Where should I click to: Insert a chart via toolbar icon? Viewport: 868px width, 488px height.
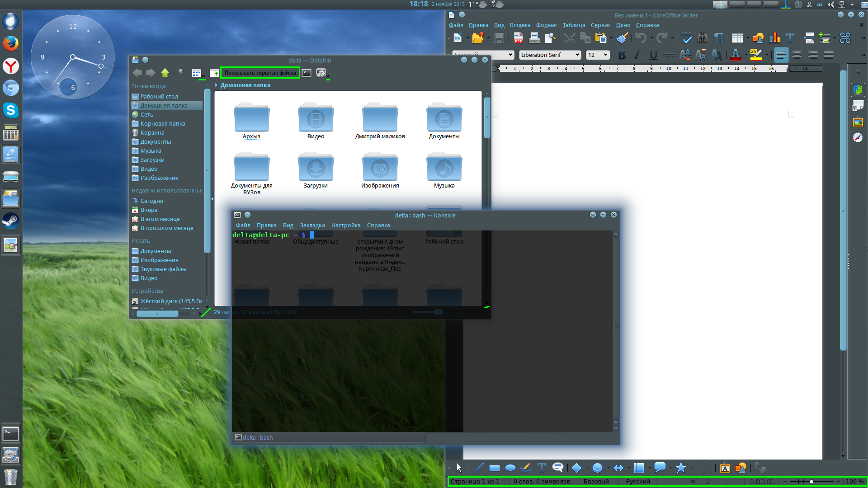coord(775,38)
